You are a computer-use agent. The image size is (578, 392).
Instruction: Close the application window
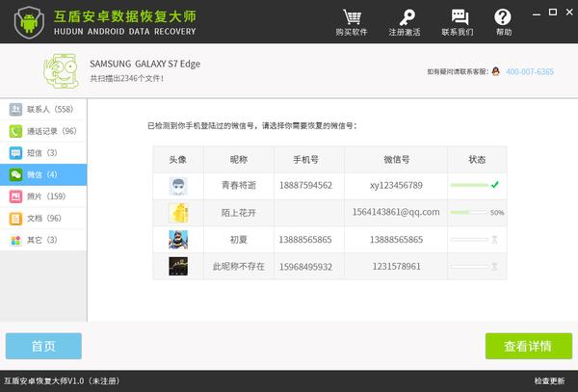(569, 13)
